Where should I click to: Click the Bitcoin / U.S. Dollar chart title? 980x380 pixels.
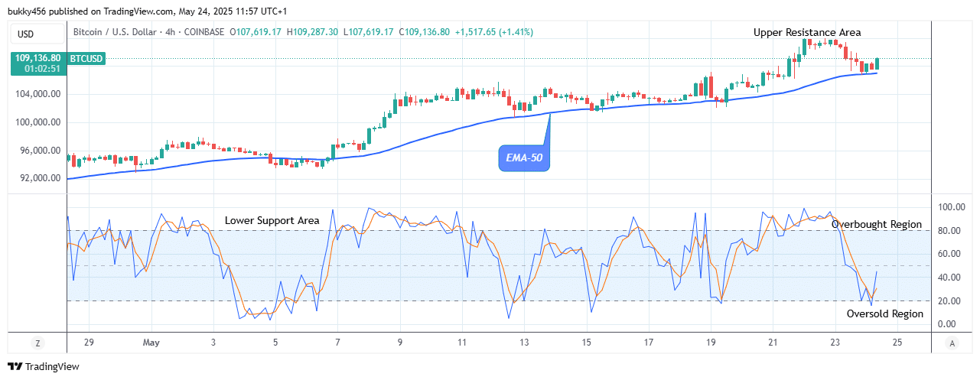coord(116,32)
